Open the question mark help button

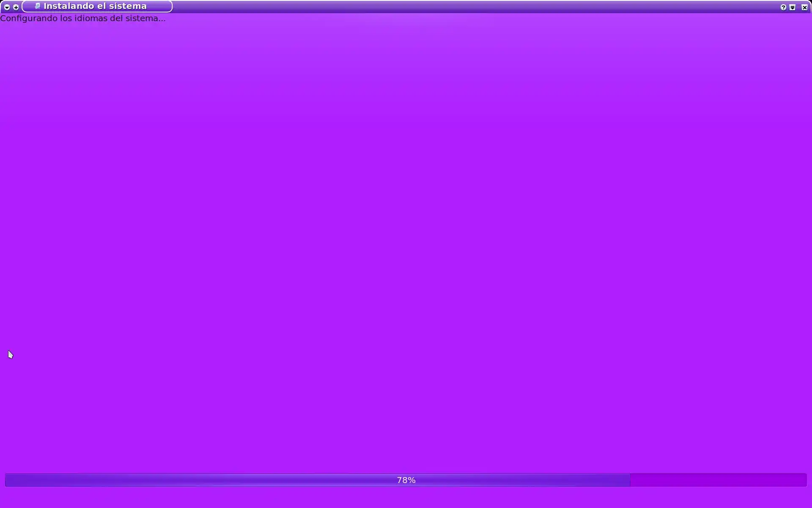click(x=783, y=7)
